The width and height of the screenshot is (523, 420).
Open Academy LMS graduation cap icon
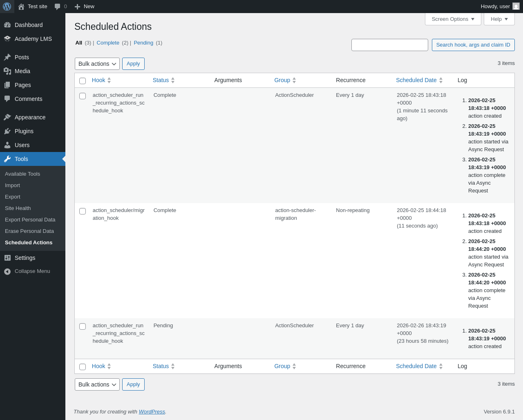pyautogui.click(x=7, y=39)
